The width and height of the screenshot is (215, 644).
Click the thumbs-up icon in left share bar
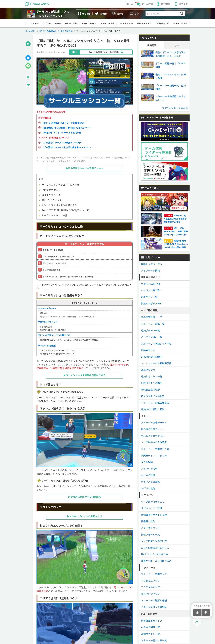(28, 77)
